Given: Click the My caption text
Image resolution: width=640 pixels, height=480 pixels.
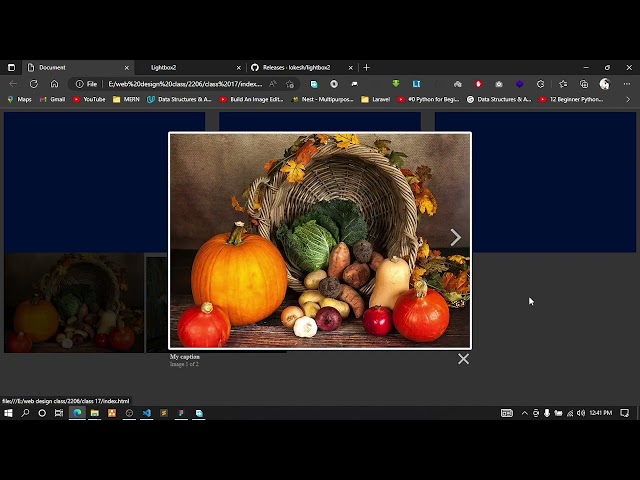Looking at the screenshot, I should pos(185,357).
